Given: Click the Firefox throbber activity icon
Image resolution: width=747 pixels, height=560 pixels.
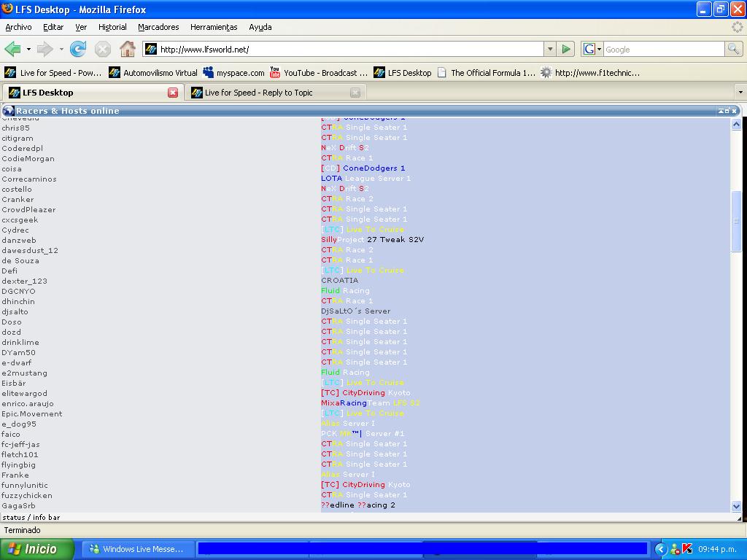Looking at the screenshot, I should (x=737, y=27).
